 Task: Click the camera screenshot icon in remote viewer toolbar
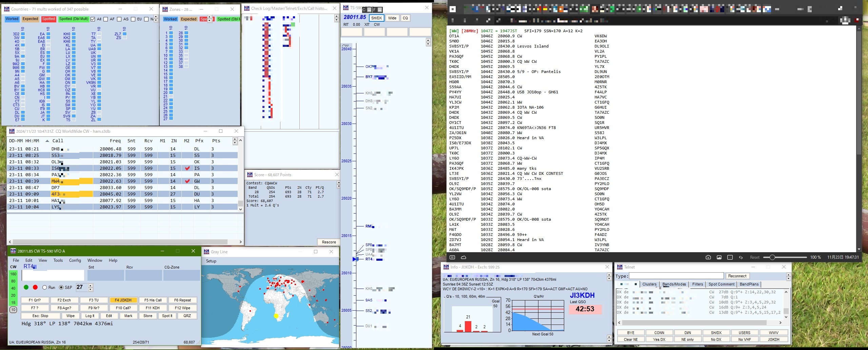pos(708,257)
